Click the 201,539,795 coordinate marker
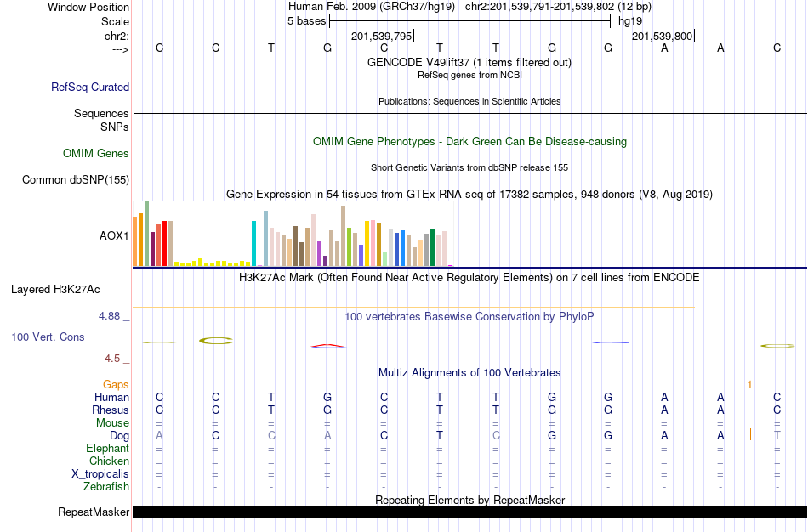 click(x=381, y=36)
